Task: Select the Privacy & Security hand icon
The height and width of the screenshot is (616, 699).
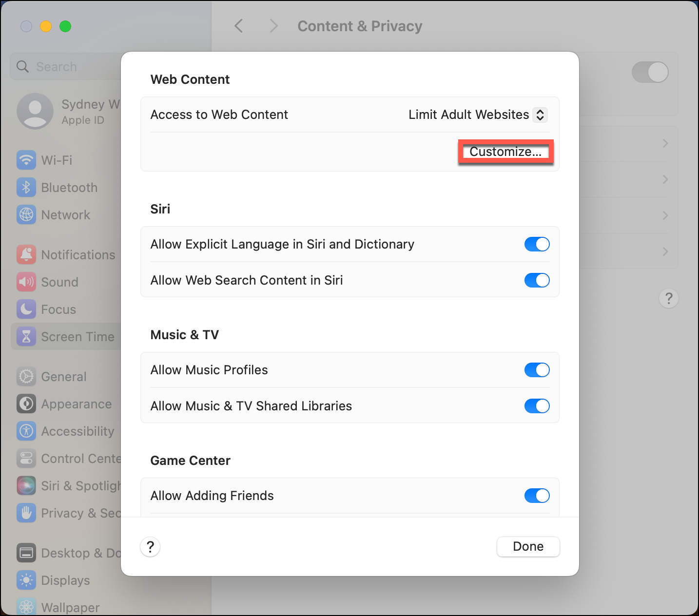Action: point(26,513)
